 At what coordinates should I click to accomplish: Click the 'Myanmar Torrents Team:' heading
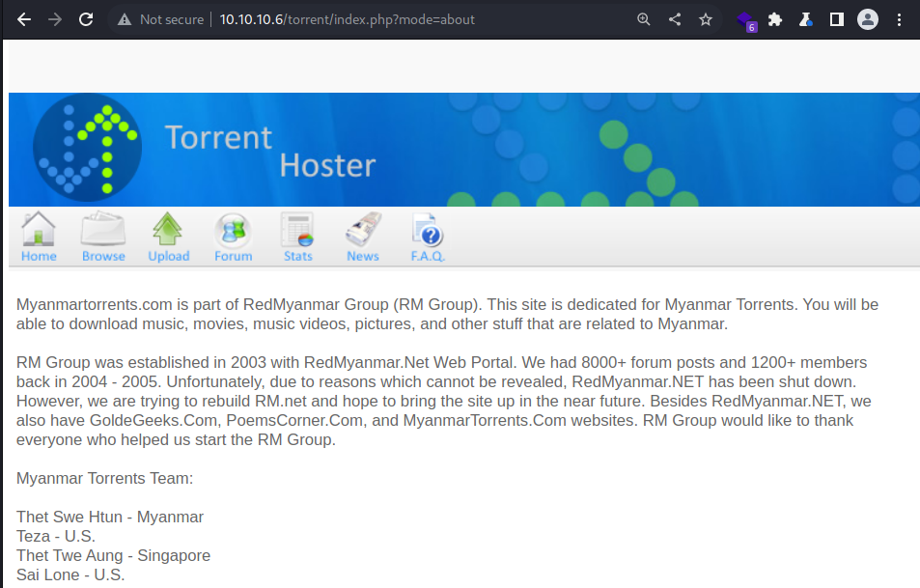pos(104,478)
